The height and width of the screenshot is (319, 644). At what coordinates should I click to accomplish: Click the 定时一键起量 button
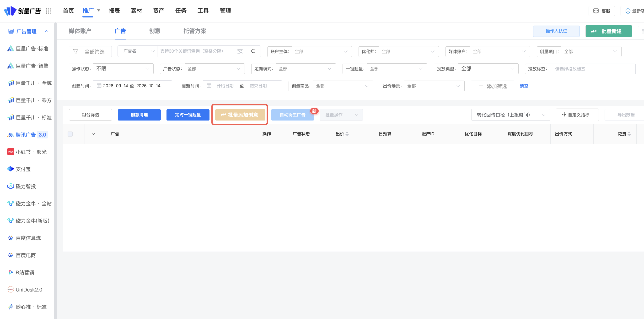point(188,115)
